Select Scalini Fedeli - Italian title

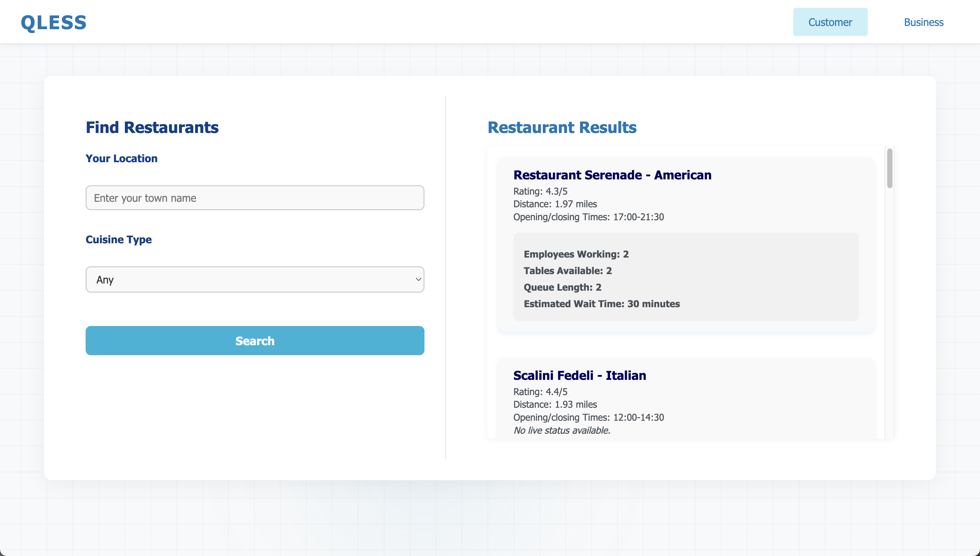pos(579,375)
